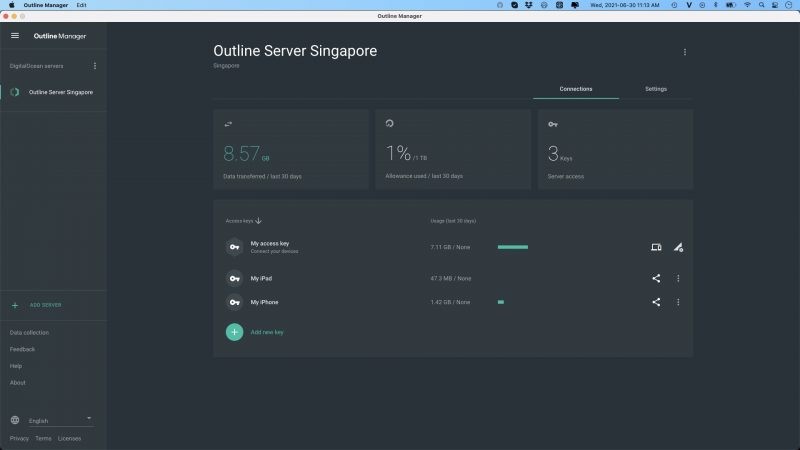Viewport: 800px width, 450px height.
Task: Open DigitalOcean servers options menu
Action: 95,66
